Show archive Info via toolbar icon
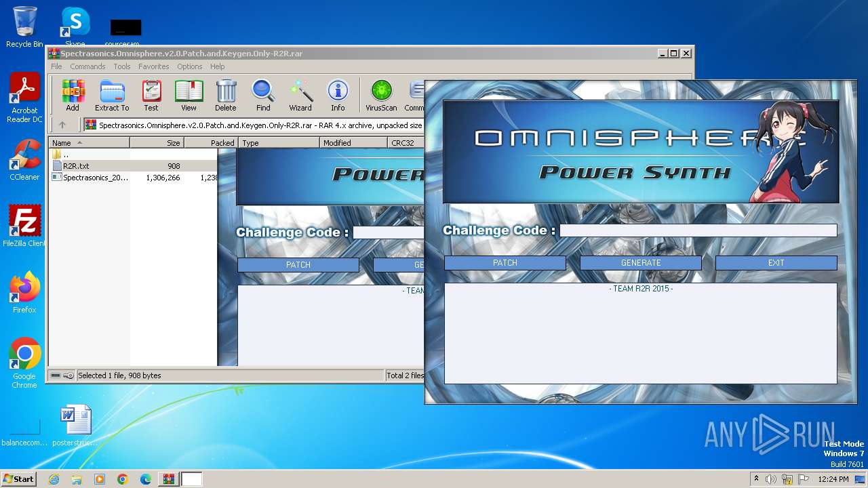This screenshot has width=868, height=488. [338, 95]
